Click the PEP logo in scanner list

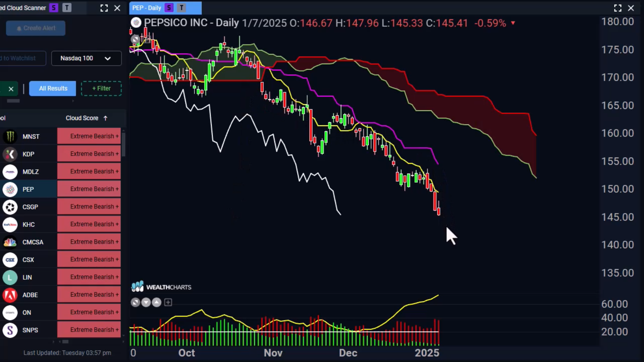(x=10, y=189)
